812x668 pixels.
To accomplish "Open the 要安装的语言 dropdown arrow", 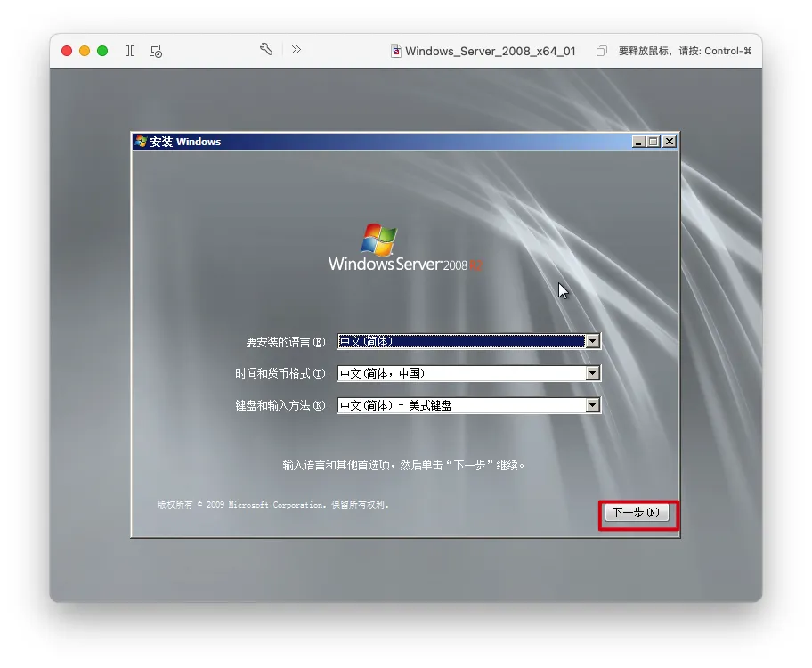I will coord(593,341).
